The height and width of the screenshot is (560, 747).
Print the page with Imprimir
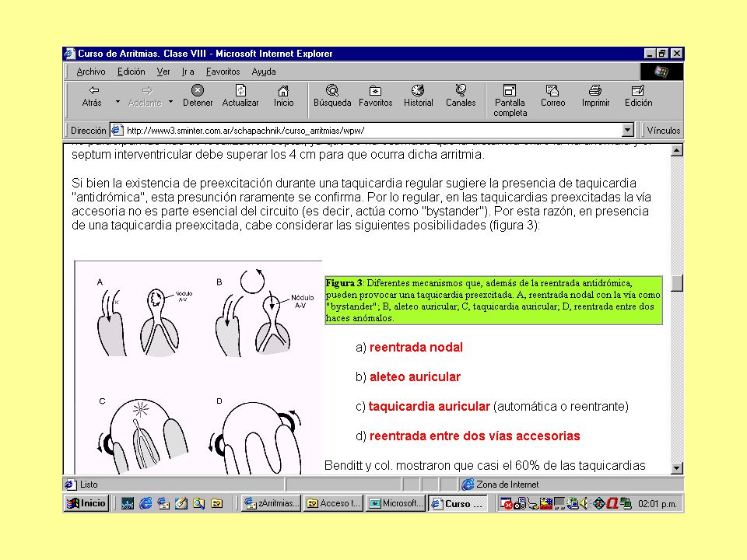point(595,96)
